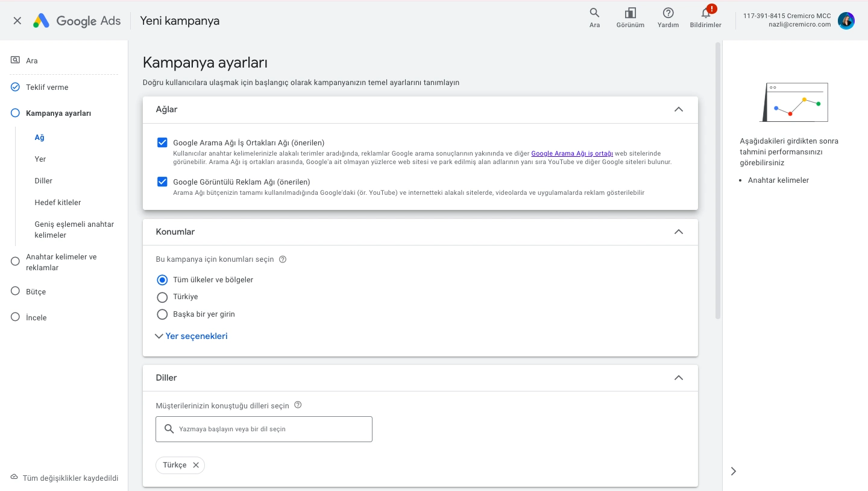Open Teklif verme step
Screen dimensions: 868x491
point(47,87)
